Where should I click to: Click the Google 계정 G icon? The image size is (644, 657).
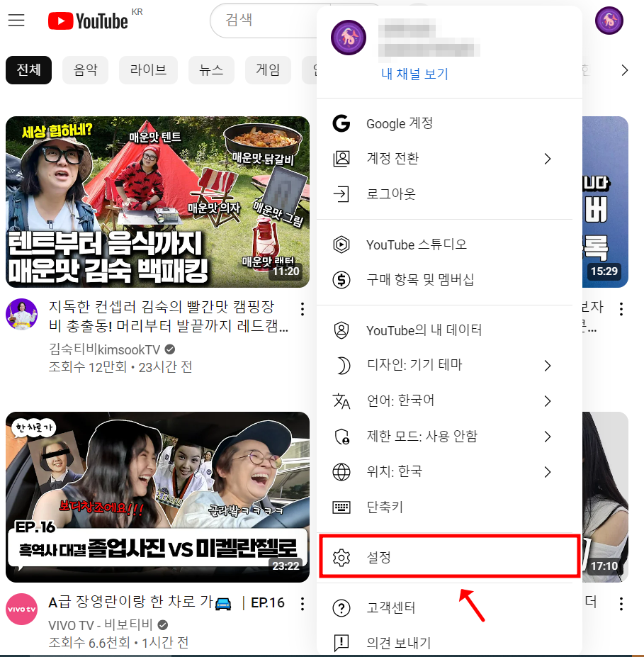click(x=342, y=123)
